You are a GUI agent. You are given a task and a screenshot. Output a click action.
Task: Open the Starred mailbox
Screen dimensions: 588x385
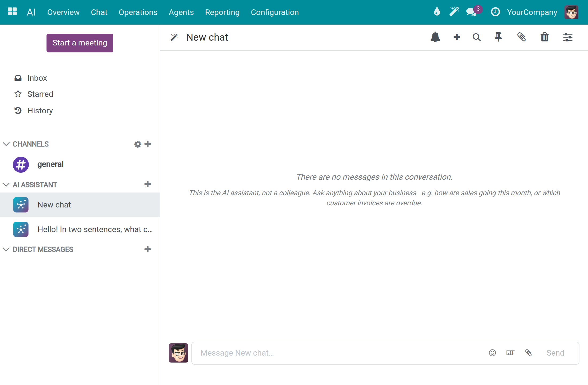[x=40, y=94]
